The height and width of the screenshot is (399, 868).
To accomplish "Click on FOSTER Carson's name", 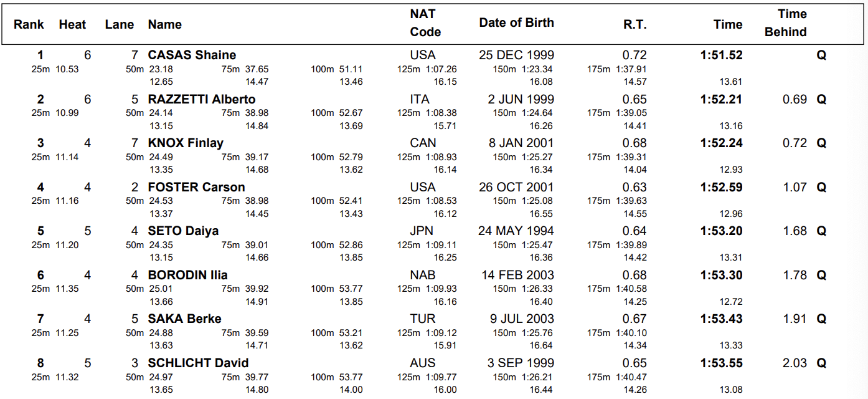I will [x=196, y=188].
